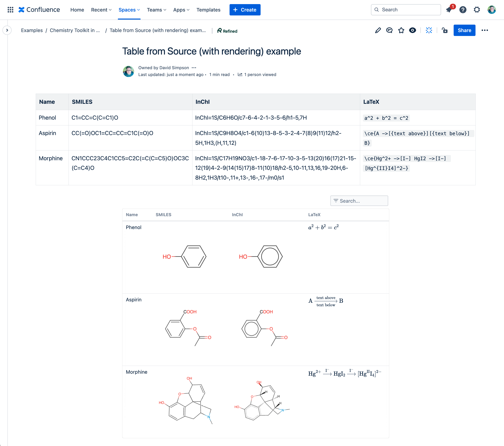Click the Atlassian Intelligence sparkle icon

click(x=429, y=30)
